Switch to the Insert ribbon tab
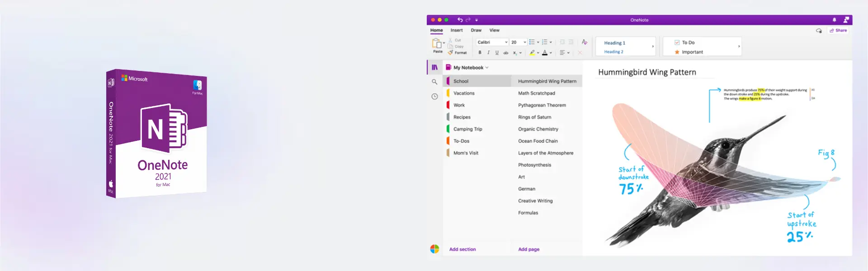The image size is (868, 271). tap(457, 30)
